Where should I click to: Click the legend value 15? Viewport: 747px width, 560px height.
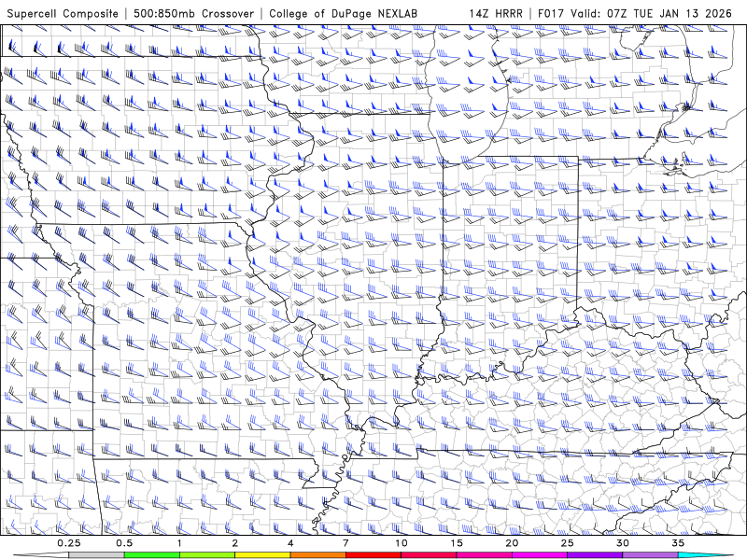457,543
